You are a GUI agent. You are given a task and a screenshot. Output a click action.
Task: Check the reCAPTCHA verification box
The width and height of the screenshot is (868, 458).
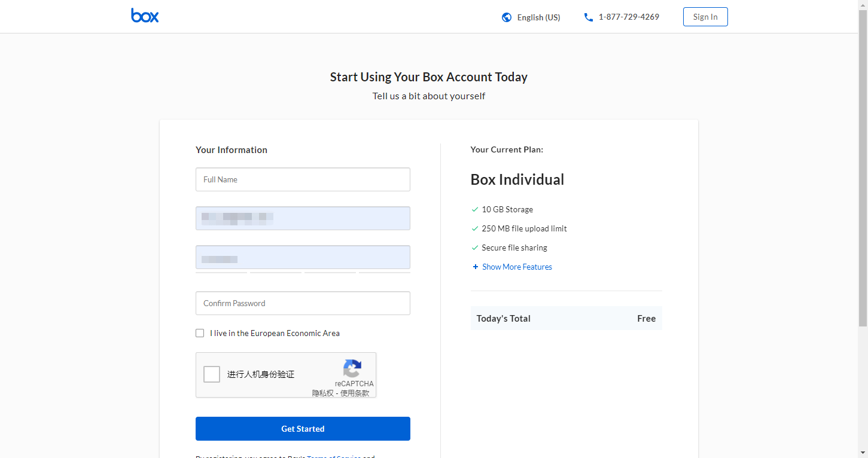tap(211, 374)
